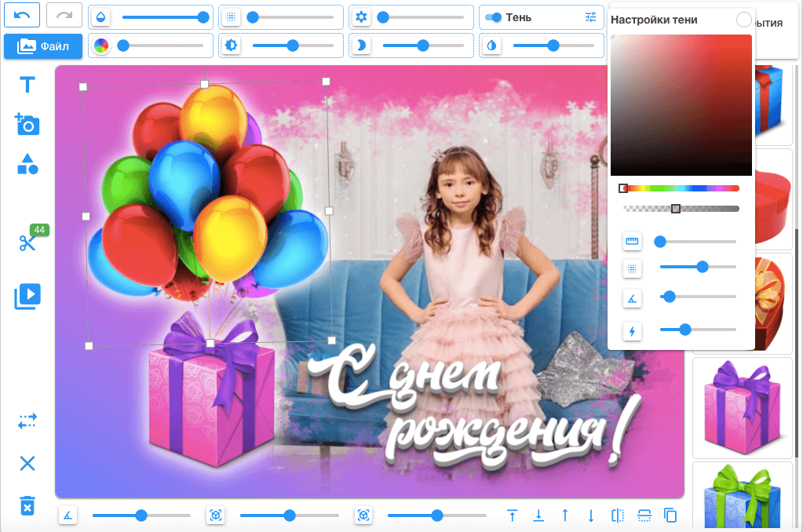803x532 pixels.
Task: Click the shadow angle icon
Action: [632, 298]
